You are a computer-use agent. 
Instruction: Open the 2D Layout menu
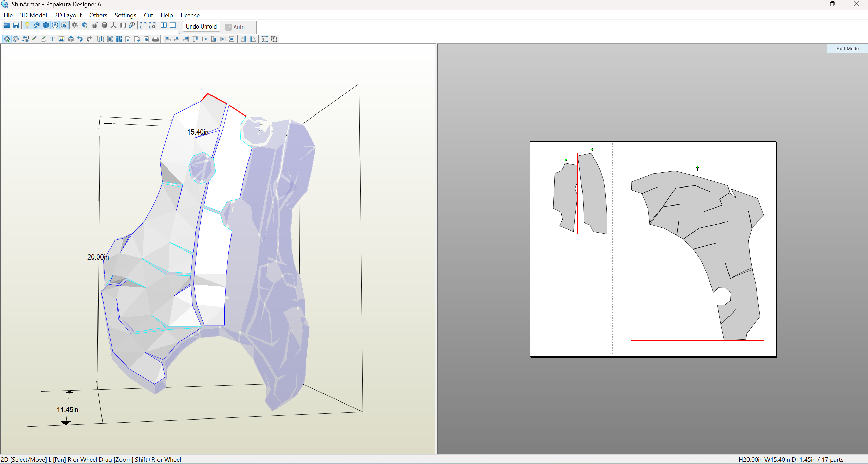point(68,15)
